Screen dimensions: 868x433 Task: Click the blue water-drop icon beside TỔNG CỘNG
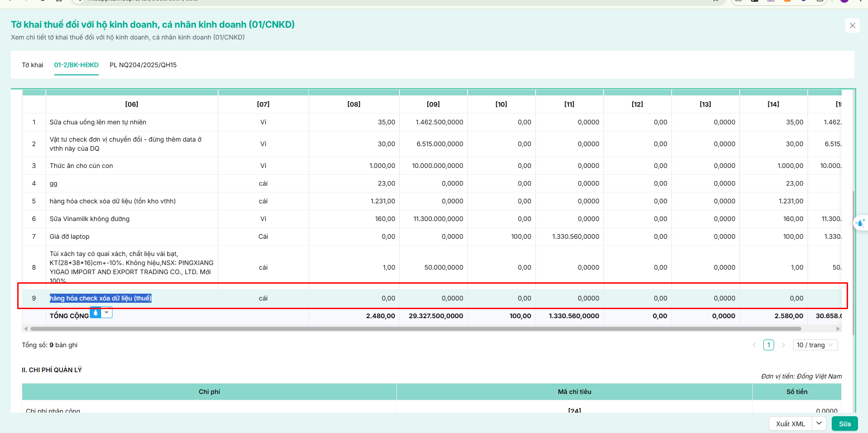(95, 312)
